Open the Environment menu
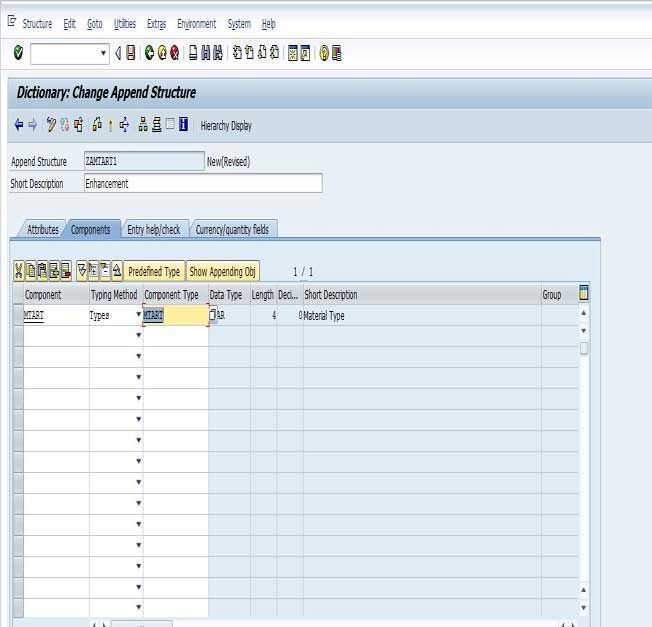 click(197, 24)
